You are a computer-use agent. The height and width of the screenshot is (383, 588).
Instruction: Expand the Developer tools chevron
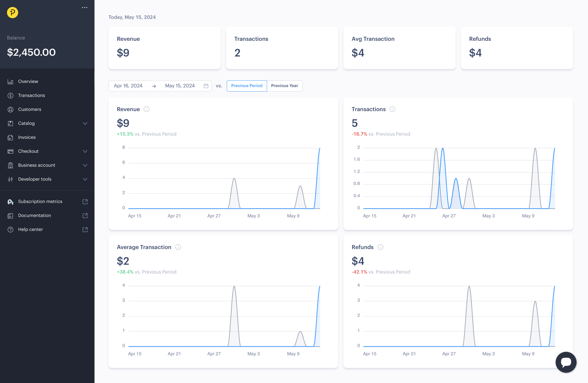tap(85, 179)
